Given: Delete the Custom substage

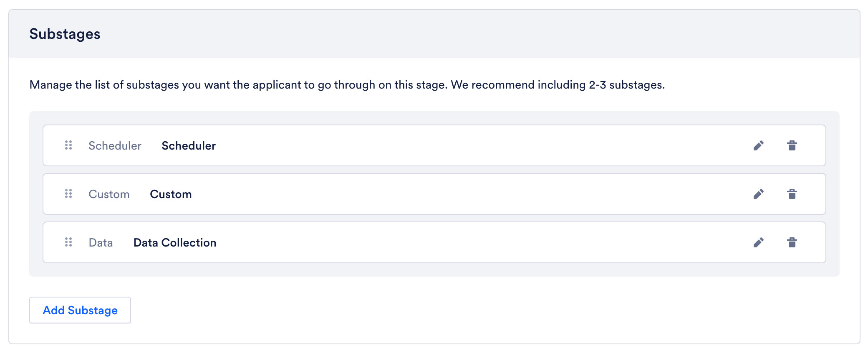Looking at the screenshot, I should (x=792, y=194).
